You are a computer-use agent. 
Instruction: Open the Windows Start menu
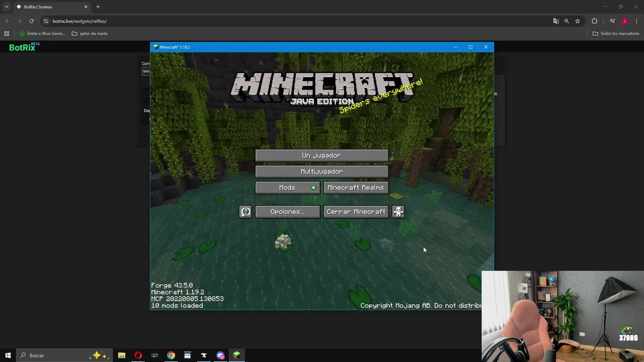pyautogui.click(x=8, y=355)
